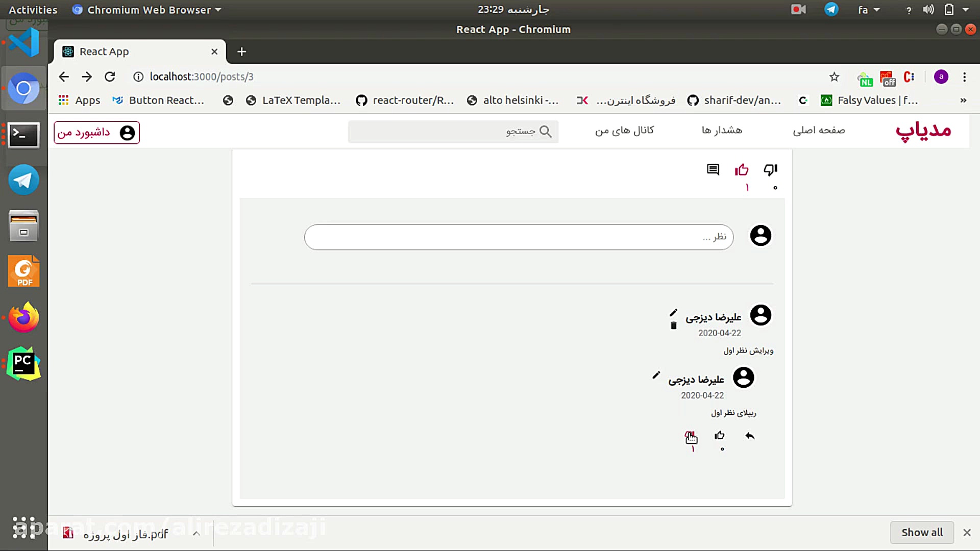Click inside the نظر comment input field
Viewport: 980px width, 551px height.
519,237
